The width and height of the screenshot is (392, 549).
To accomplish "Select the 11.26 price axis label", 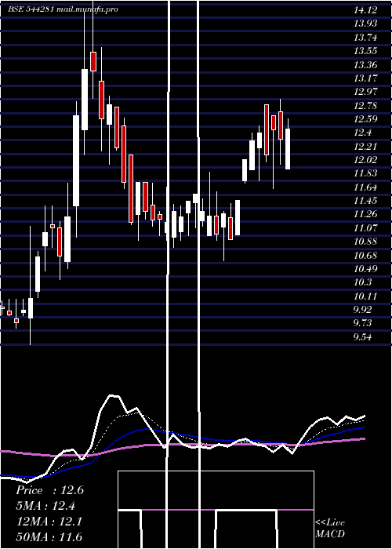I will (365, 214).
